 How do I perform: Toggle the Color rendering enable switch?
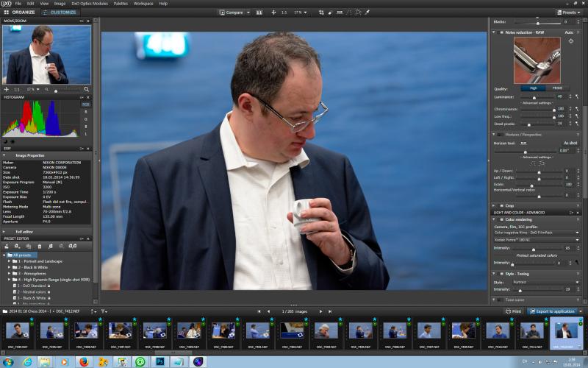coord(501,219)
